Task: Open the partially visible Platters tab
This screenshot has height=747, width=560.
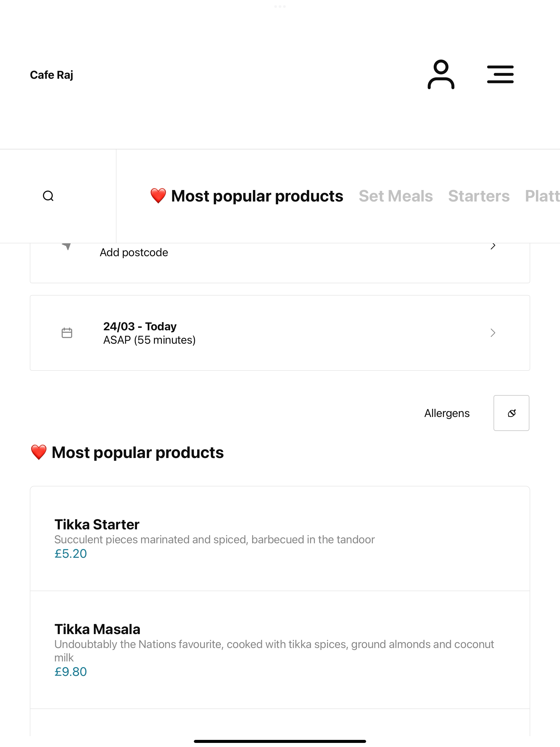Action: click(542, 196)
